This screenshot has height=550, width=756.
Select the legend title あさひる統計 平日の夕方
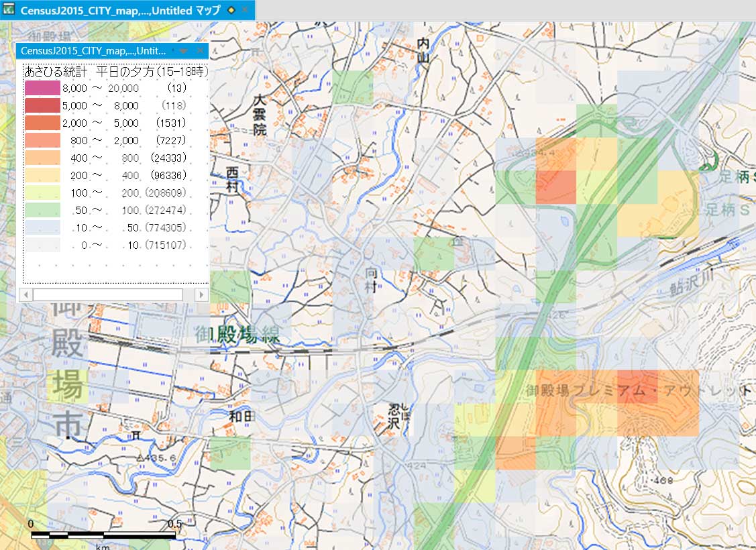tap(115, 71)
